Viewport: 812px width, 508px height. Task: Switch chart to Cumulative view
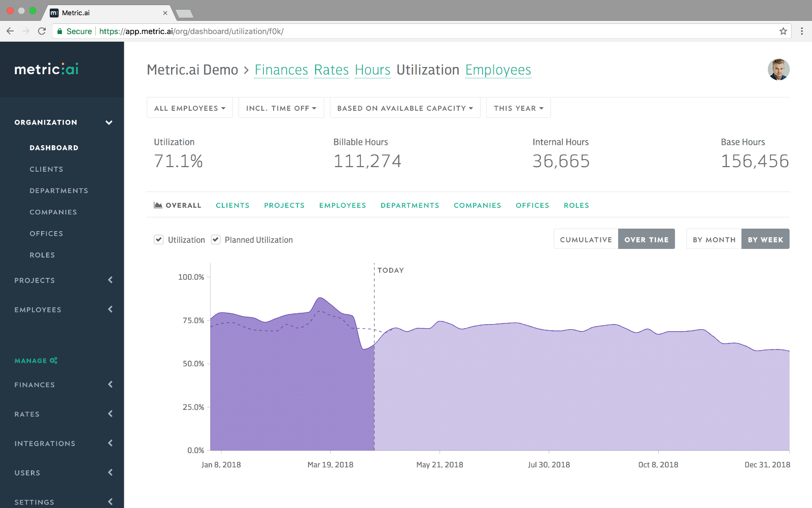coord(586,239)
